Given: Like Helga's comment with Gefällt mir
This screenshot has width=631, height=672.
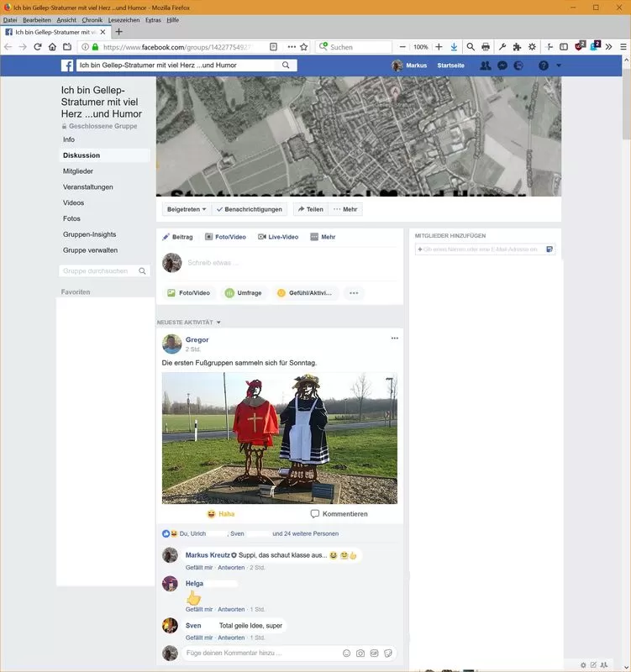Looking at the screenshot, I should [x=198, y=609].
